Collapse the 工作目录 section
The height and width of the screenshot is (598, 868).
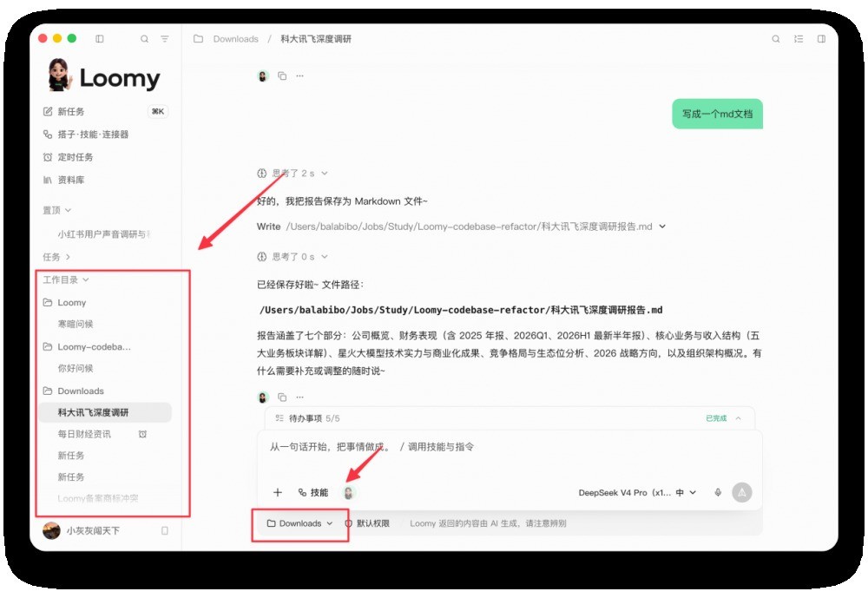(x=66, y=279)
